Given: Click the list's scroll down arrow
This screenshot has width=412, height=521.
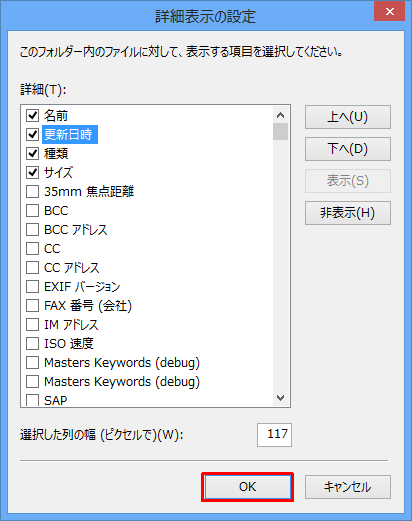Looking at the screenshot, I should [280, 398].
